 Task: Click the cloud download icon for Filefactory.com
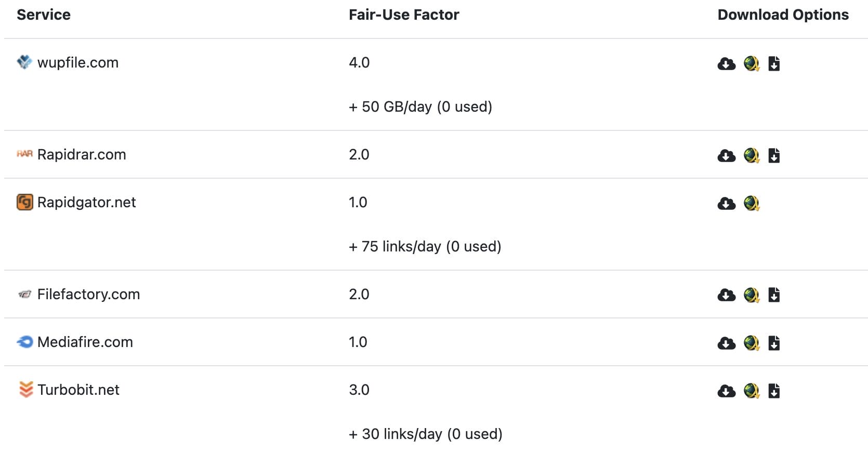coord(726,296)
